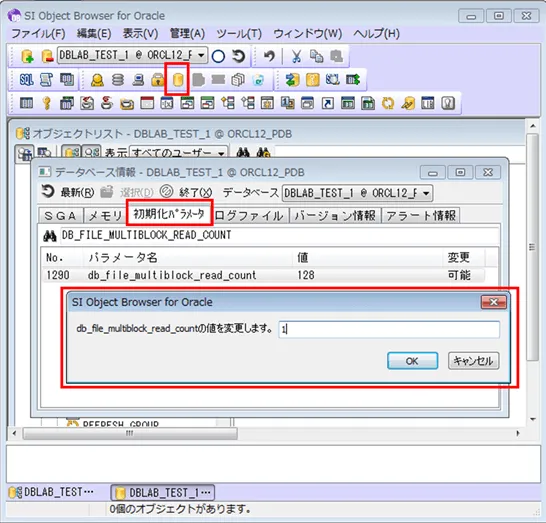The width and height of the screenshot is (546, 523).
Task: Switch to DBLAB_TEST_1… database info window tab
Action: click(163, 492)
